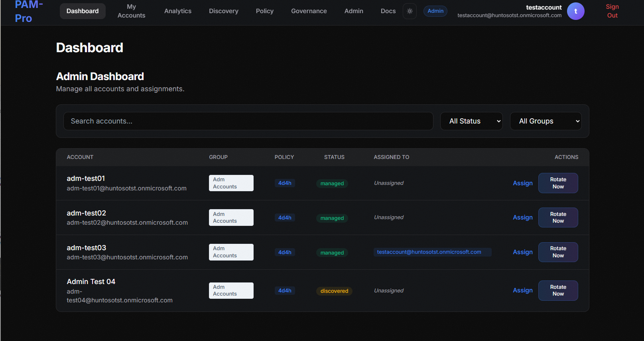Expand the All Groups dropdown
644x341 pixels.
[x=546, y=121]
